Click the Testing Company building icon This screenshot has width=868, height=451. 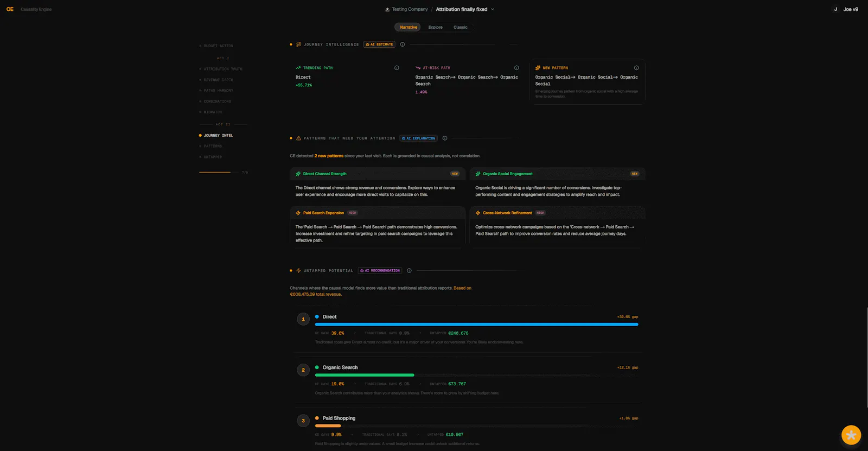tap(387, 9)
